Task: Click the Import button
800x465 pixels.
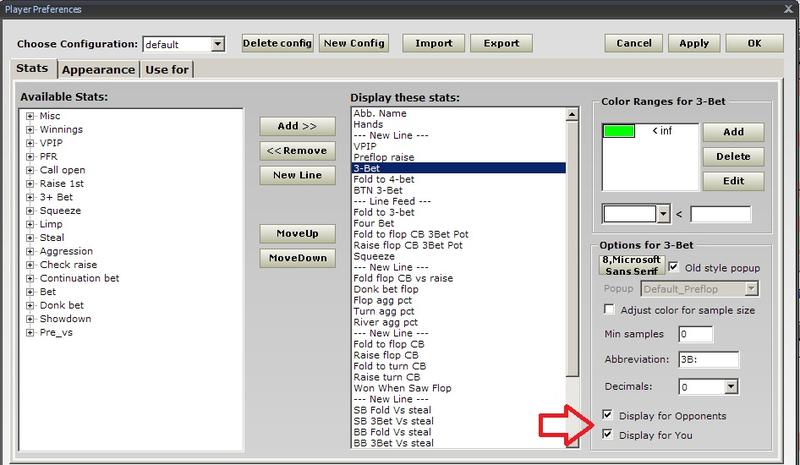Action: point(434,43)
